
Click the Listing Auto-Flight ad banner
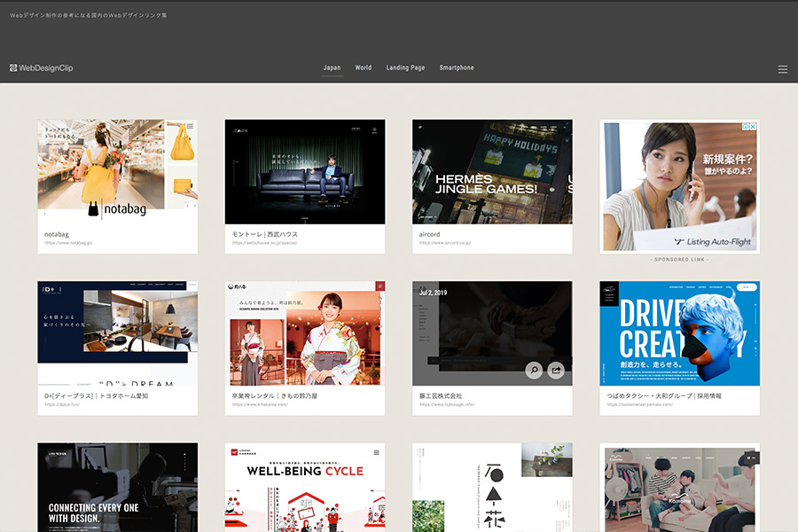click(679, 186)
